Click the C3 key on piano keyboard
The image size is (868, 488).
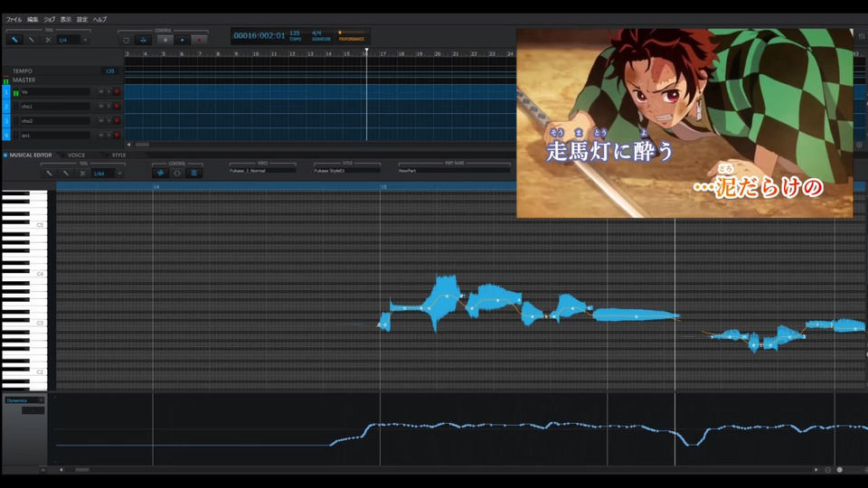[x=25, y=323]
